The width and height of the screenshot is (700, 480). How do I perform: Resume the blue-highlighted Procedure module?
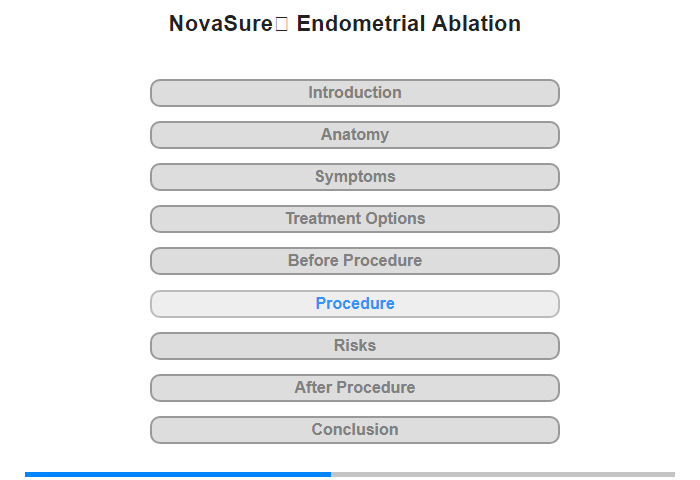pos(355,304)
